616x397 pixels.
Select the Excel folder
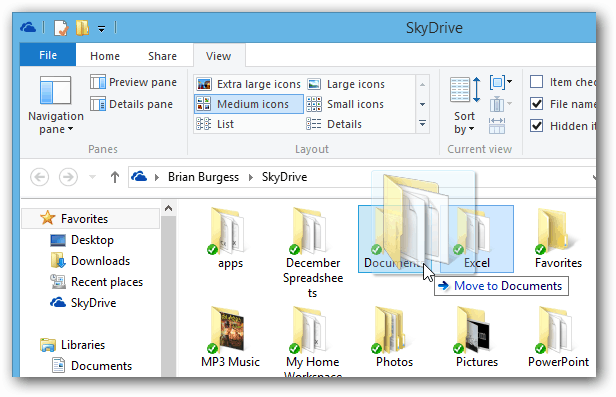477,239
